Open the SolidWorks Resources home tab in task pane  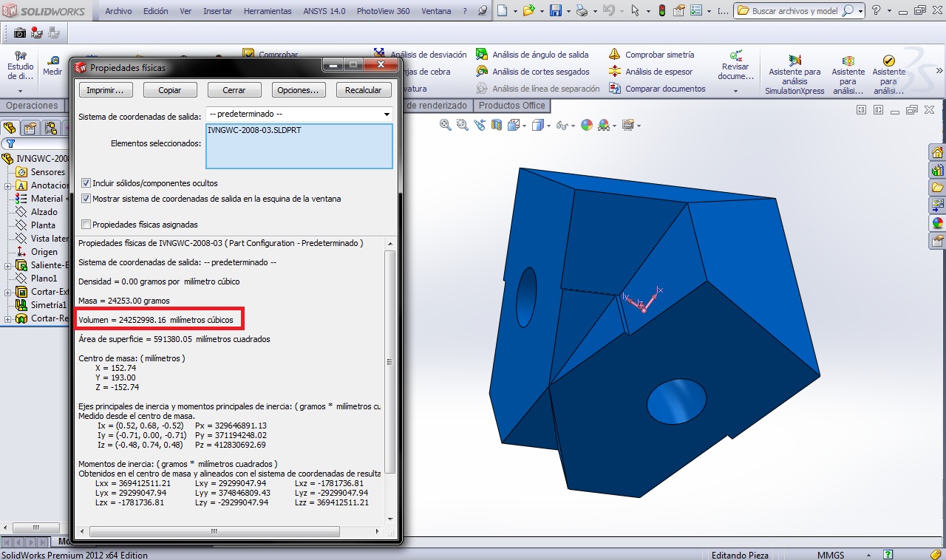pyautogui.click(x=937, y=153)
